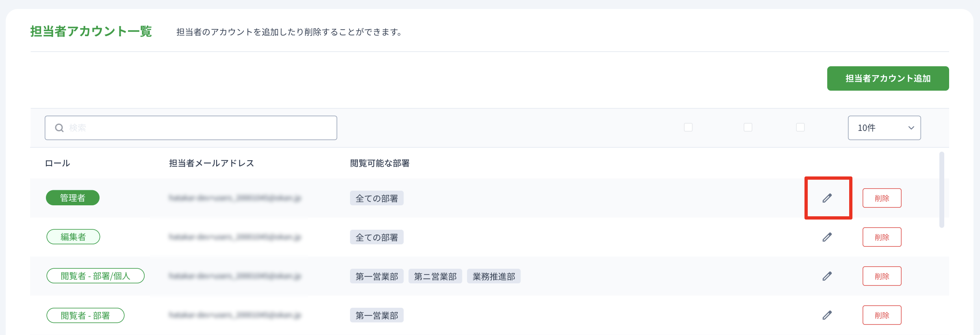
Task: Click the ロール column header
Action: (x=57, y=163)
